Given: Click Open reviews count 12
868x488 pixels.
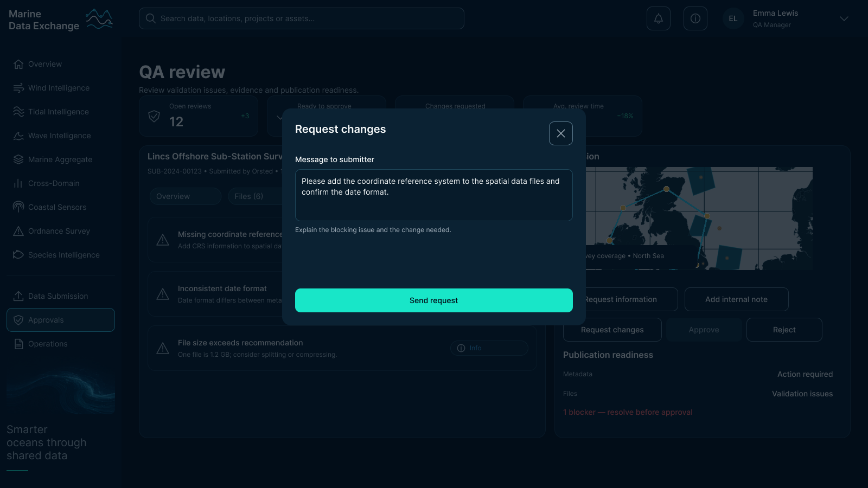Looking at the screenshot, I should 176,121.
